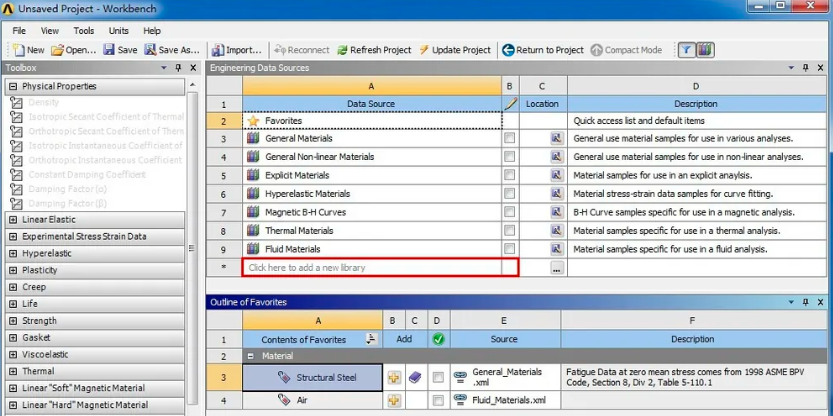Check the Air material default checkbox
This screenshot has height=416, width=833.
(x=438, y=400)
